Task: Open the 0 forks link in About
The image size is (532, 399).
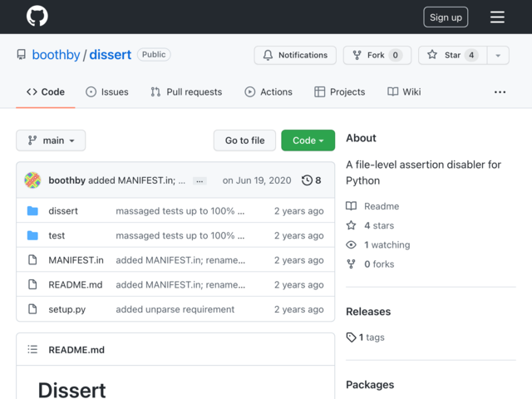Action: tap(370, 264)
